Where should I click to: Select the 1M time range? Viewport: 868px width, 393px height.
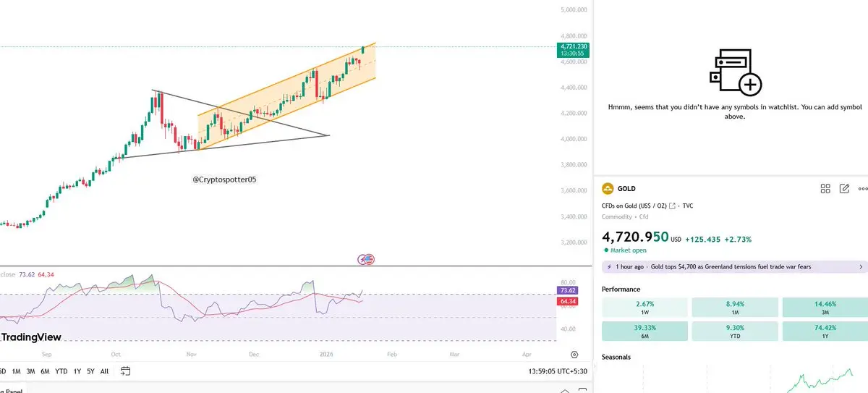[16, 371]
